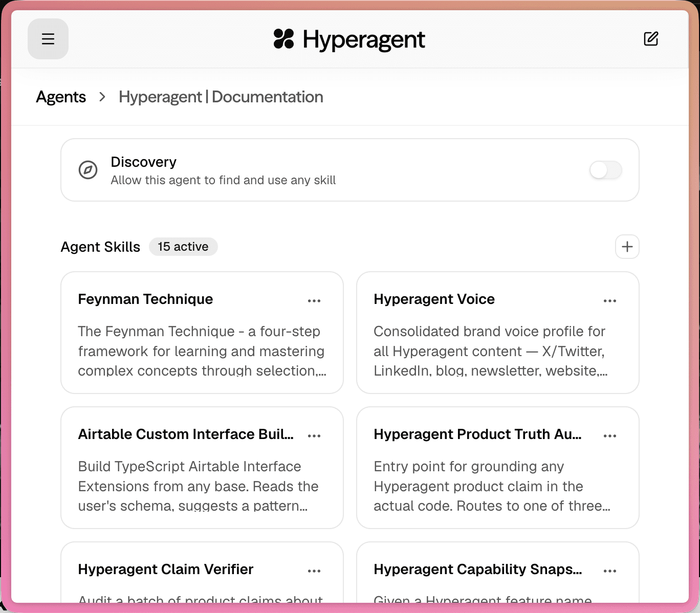Click the Hyperagent | Documentation breadcrumb

coord(221,97)
